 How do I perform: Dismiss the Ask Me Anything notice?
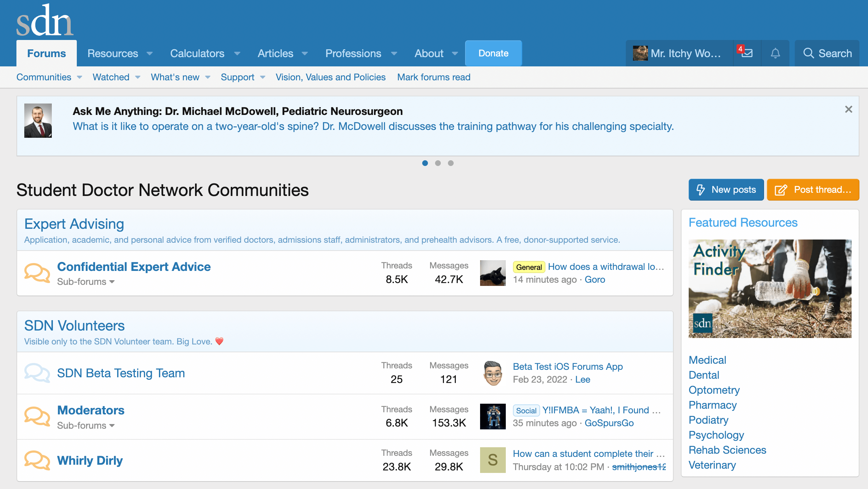pyautogui.click(x=848, y=109)
